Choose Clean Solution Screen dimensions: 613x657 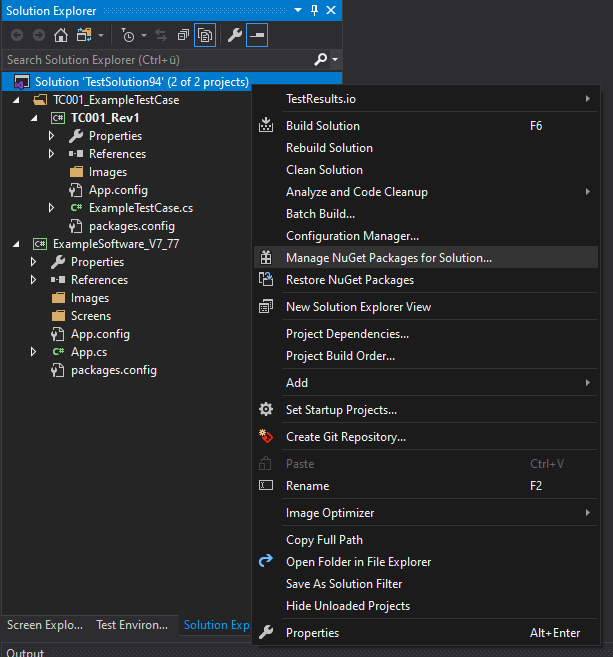[x=426, y=170]
